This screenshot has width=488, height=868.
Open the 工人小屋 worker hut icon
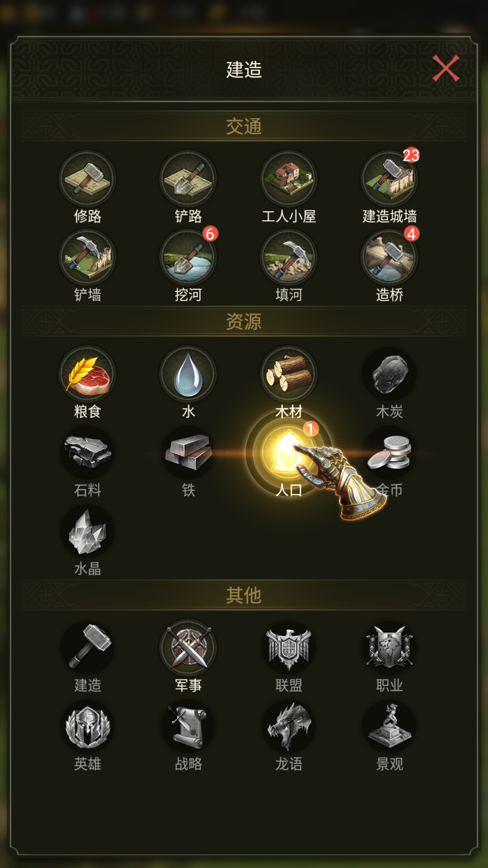tap(289, 179)
